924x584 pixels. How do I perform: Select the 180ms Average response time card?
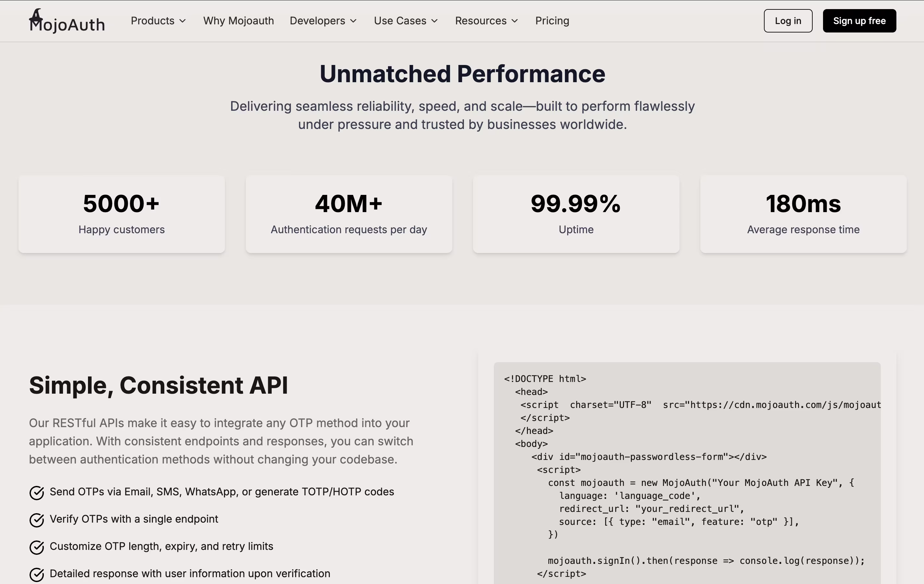[803, 214]
